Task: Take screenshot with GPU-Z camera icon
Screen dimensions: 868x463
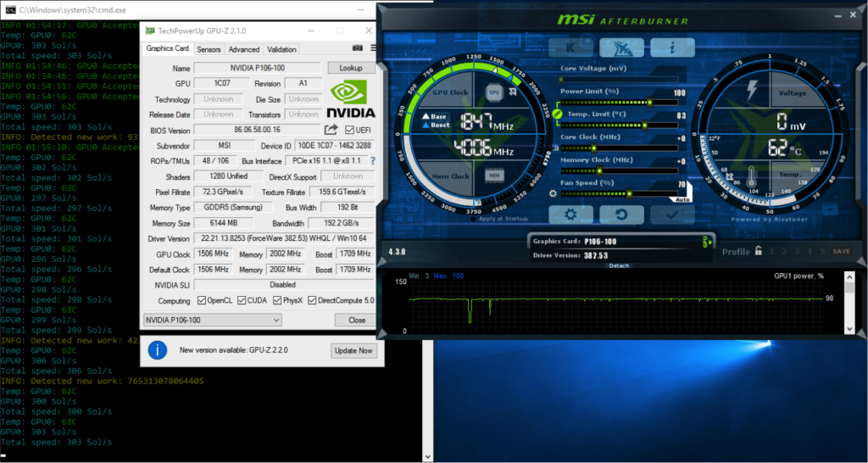Action: pos(358,48)
